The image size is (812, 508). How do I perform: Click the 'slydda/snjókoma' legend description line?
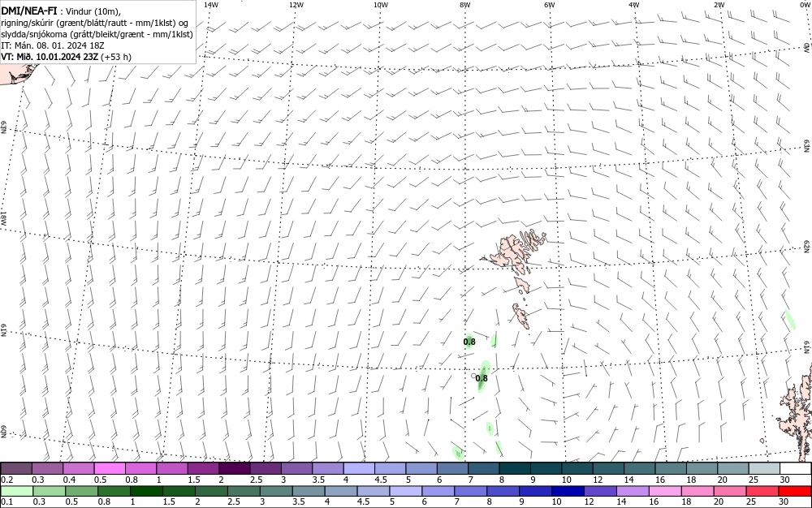click(97, 35)
